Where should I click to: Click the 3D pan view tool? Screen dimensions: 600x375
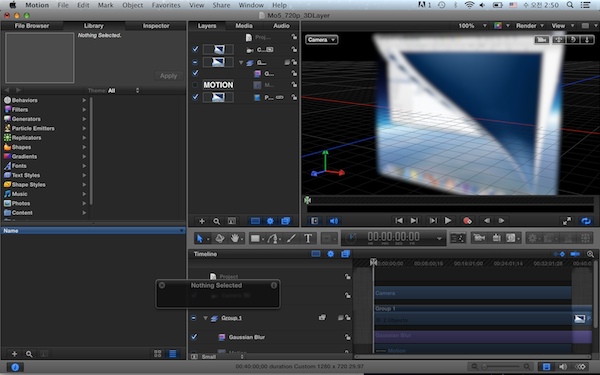pos(559,39)
